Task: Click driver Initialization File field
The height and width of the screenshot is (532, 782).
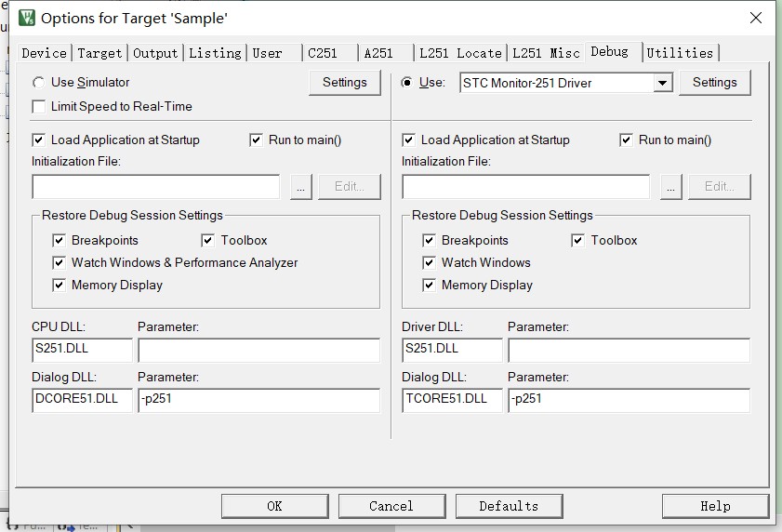Action: 526,187
